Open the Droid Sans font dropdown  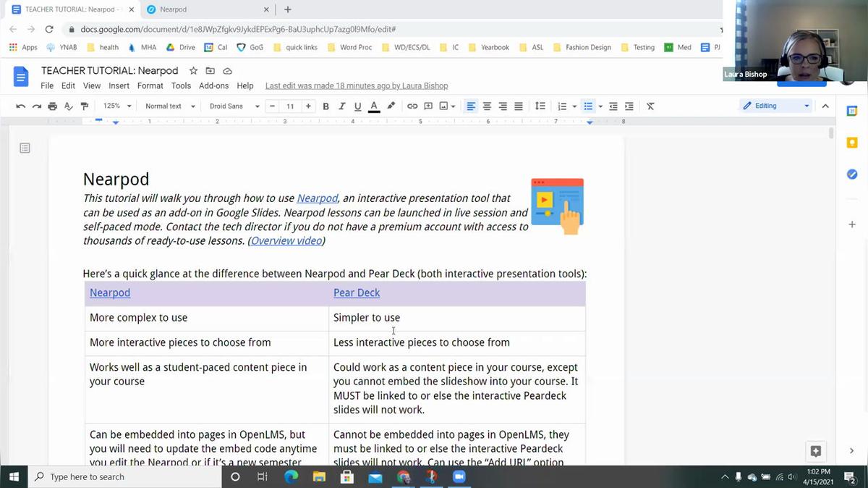click(x=234, y=106)
